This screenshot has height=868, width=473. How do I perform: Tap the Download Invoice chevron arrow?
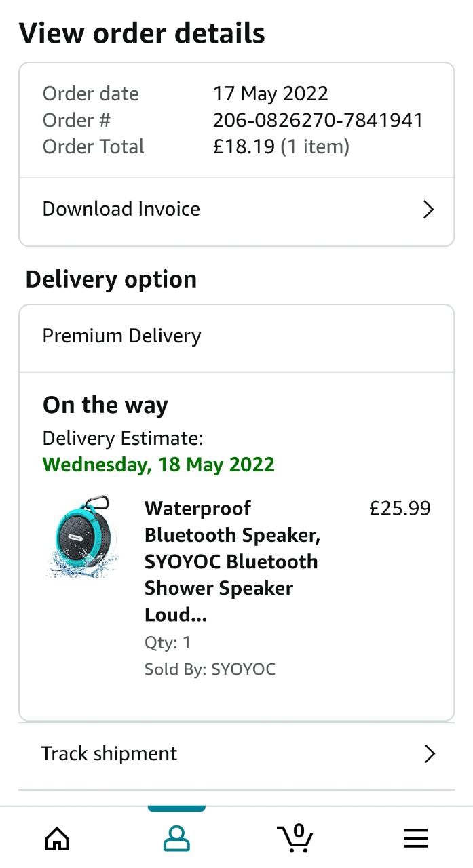(428, 210)
